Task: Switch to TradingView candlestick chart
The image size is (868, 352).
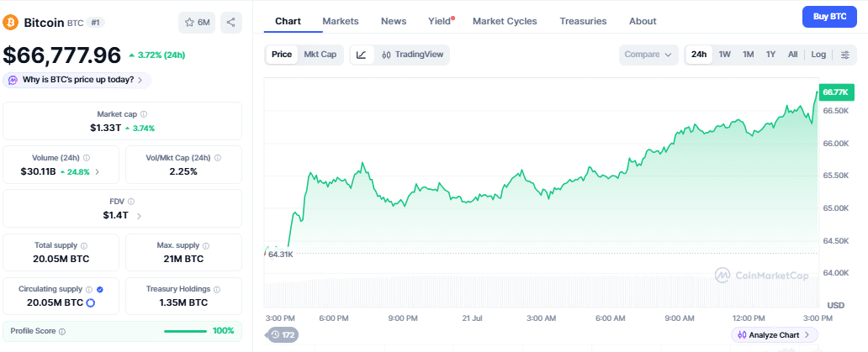Action: [412, 55]
